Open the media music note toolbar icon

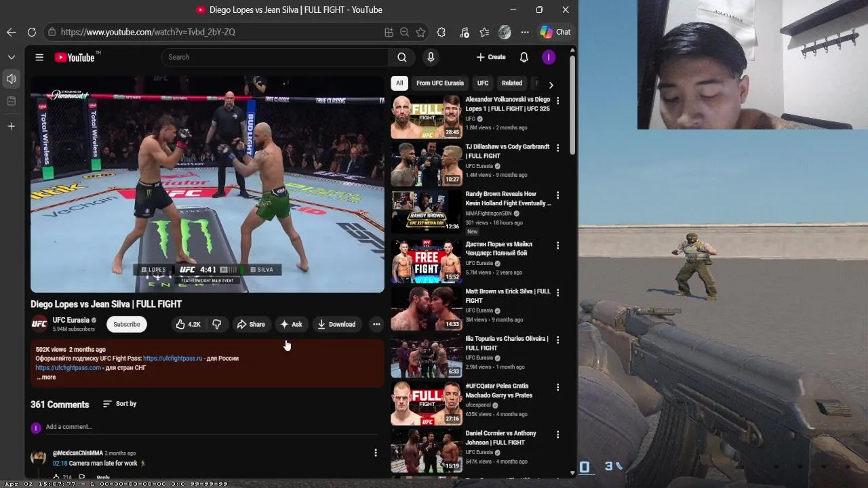tap(464, 32)
